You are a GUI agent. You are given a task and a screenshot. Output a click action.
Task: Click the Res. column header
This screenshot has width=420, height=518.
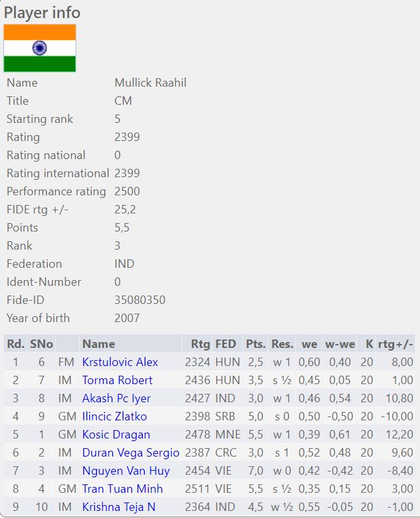[282, 344]
